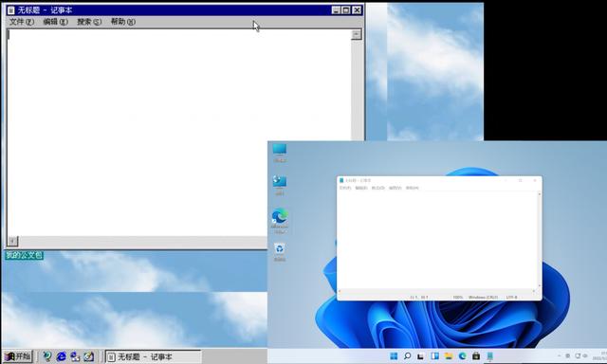Open the 帮助(H) menu in Windows 98 Notepad
Viewport: 607px width, 364px height.
tap(122, 22)
